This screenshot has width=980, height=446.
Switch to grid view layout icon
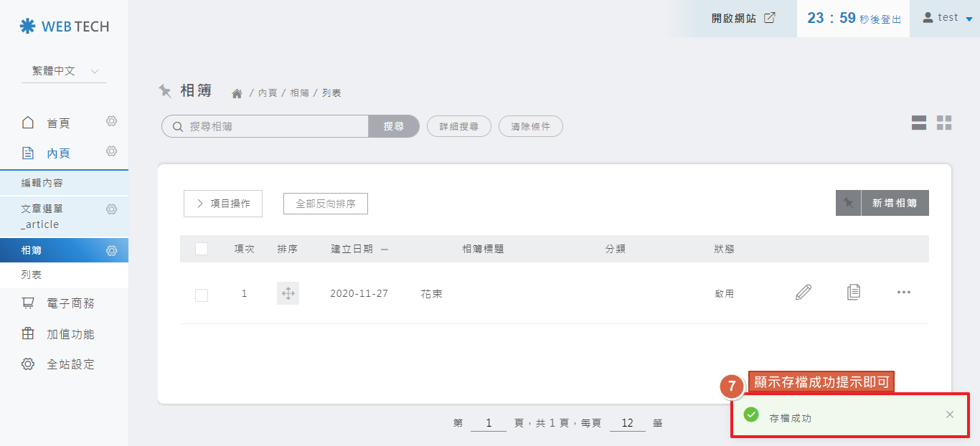[944, 123]
